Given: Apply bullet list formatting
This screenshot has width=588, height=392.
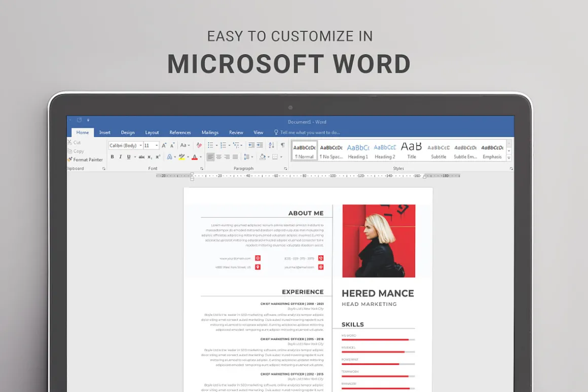Looking at the screenshot, I should pos(210,145).
